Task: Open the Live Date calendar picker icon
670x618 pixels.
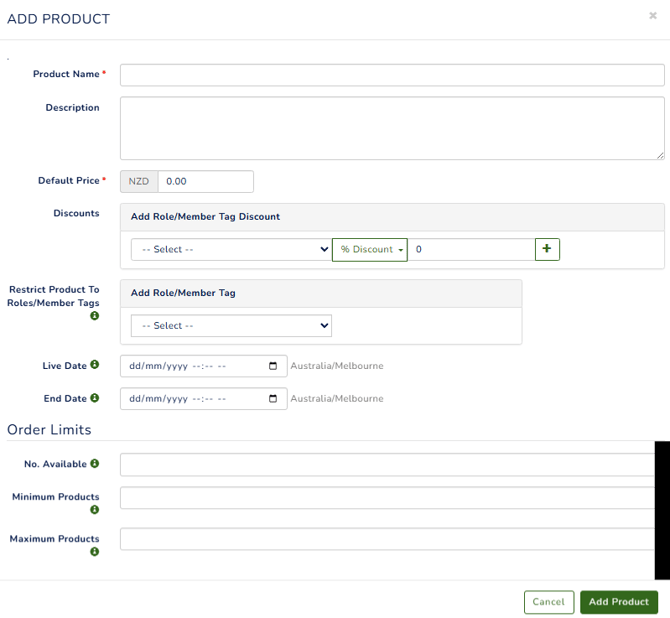Action: click(273, 366)
